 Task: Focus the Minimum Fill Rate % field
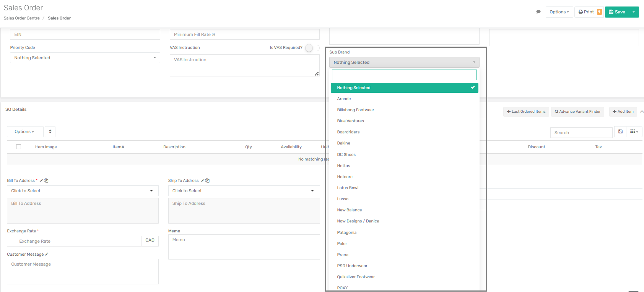(245, 34)
